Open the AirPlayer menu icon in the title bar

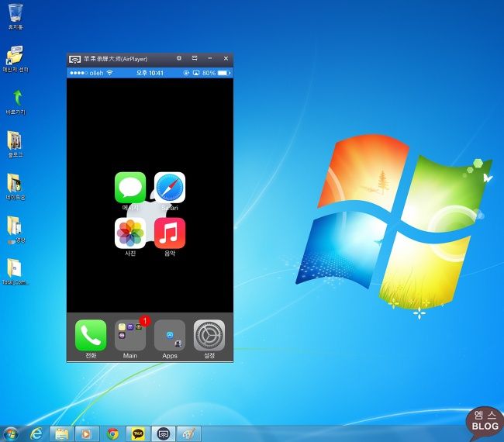click(x=195, y=58)
